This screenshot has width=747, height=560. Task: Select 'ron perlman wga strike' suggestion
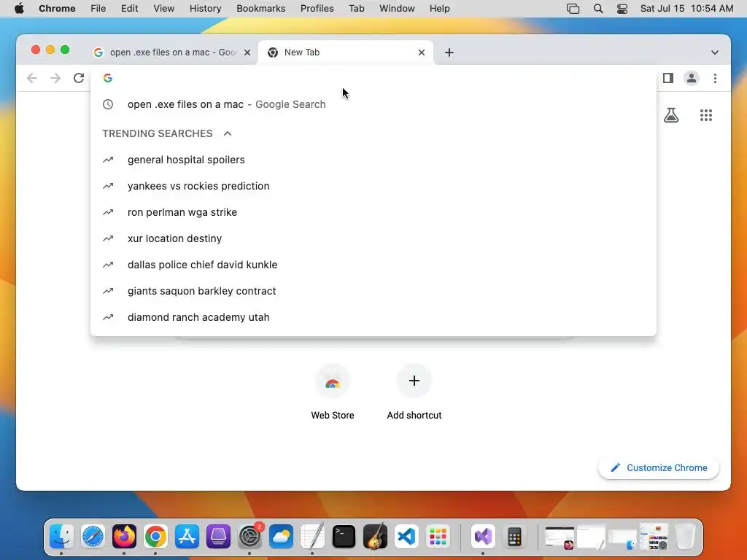coord(373,212)
